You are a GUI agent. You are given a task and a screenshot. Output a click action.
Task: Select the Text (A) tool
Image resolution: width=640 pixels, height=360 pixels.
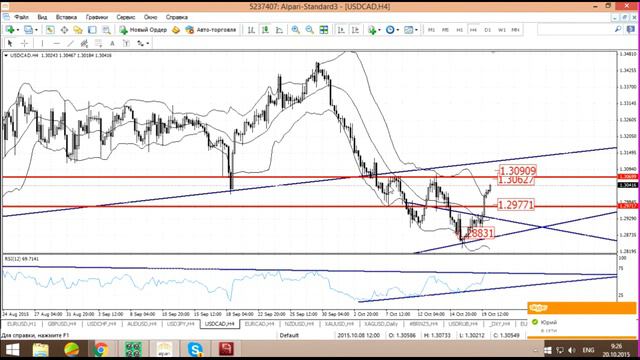[112, 43]
